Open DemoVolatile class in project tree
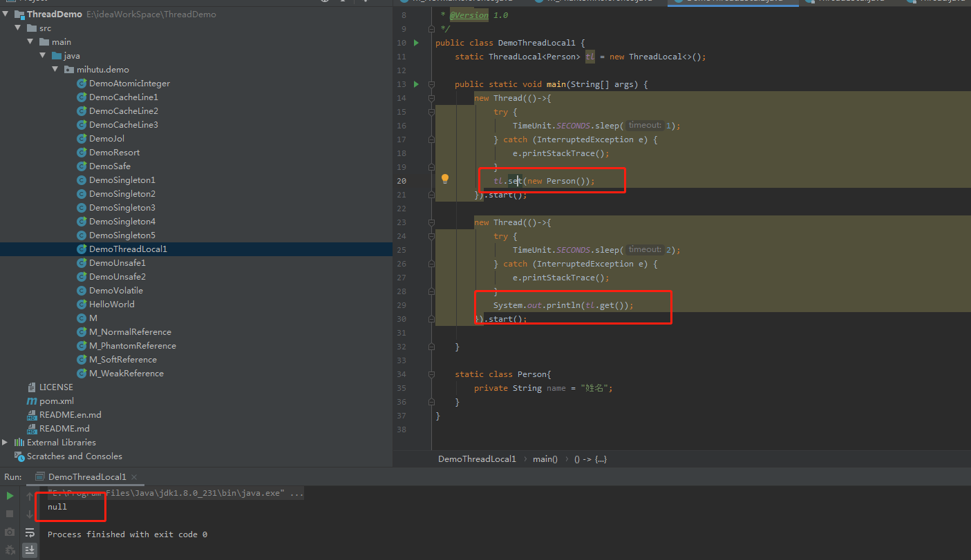 click(x=115, y=291)
